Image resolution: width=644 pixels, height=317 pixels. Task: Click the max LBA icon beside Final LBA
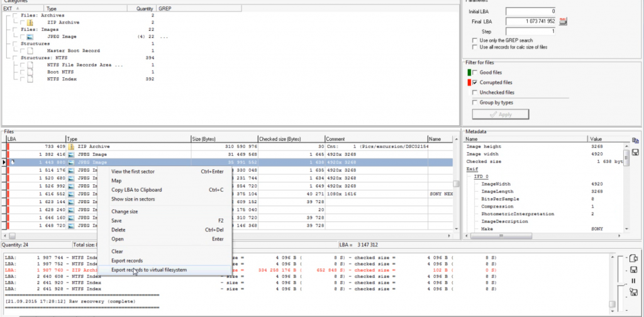pos(563,21)
